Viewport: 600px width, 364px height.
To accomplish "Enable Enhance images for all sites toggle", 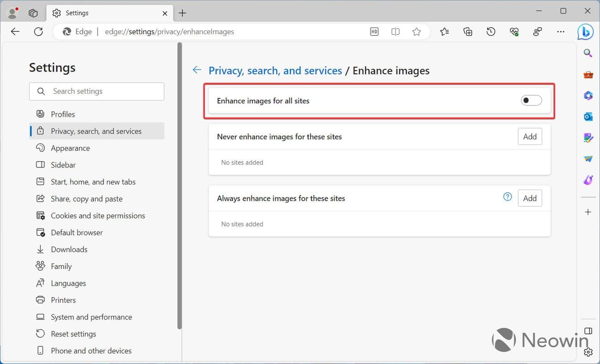I will pyautogui.click(x=531, y=101).
